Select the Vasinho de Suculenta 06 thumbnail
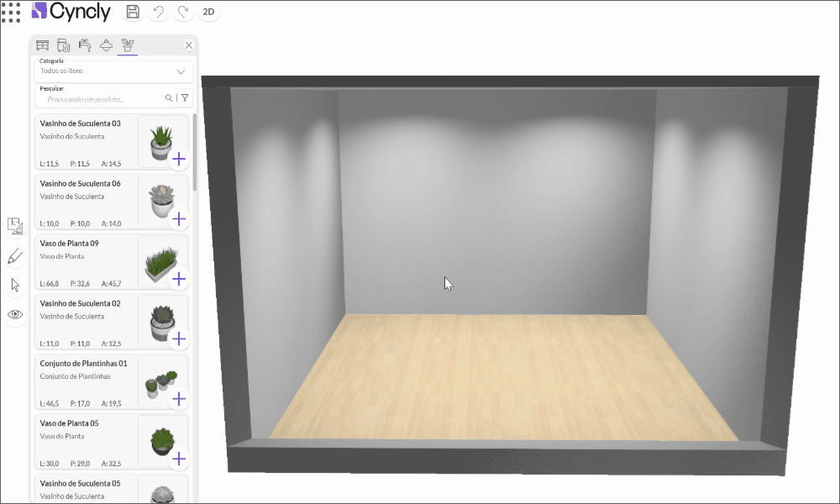This screenshot has height=504, width=840. 161,202
